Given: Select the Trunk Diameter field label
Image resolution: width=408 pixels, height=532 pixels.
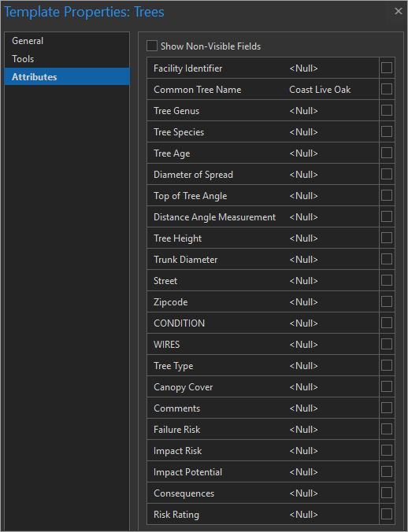Looking at the screenshot, I should click(185, 260).
